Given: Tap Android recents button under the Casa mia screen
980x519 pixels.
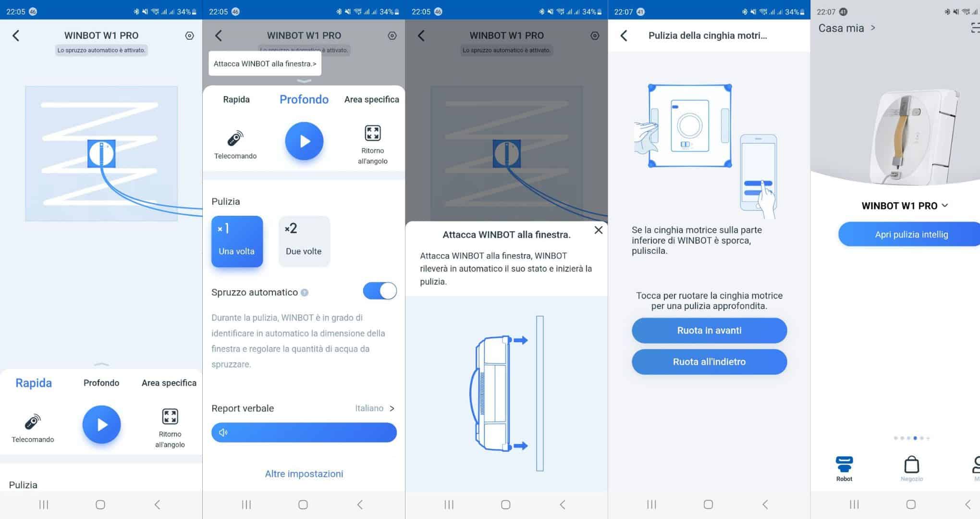Looking at the screenshot, I should [x=855, y=505].
